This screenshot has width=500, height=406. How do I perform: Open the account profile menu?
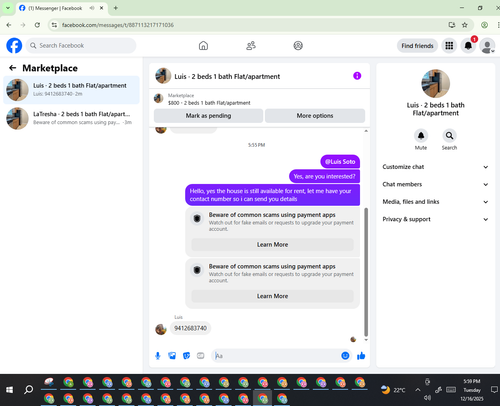pos(487,46)
